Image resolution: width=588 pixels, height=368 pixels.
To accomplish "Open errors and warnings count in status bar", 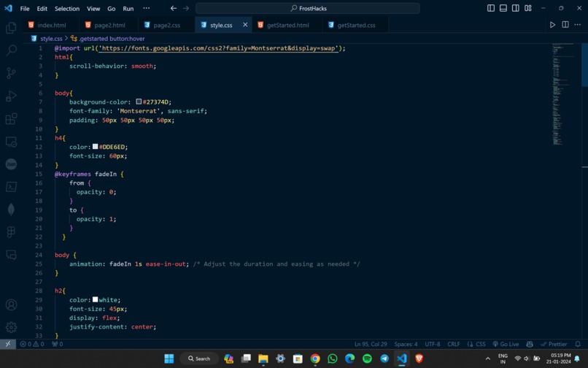I will click(x=32, y=344).
